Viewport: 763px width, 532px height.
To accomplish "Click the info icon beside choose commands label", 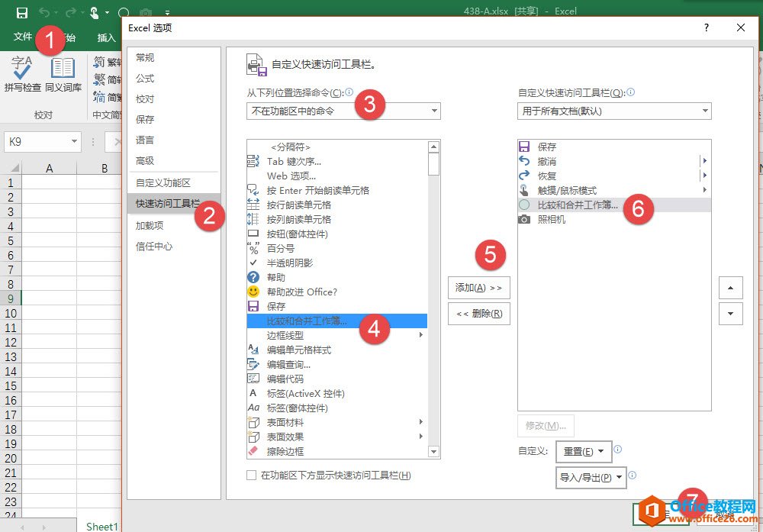I will [349, 92].
